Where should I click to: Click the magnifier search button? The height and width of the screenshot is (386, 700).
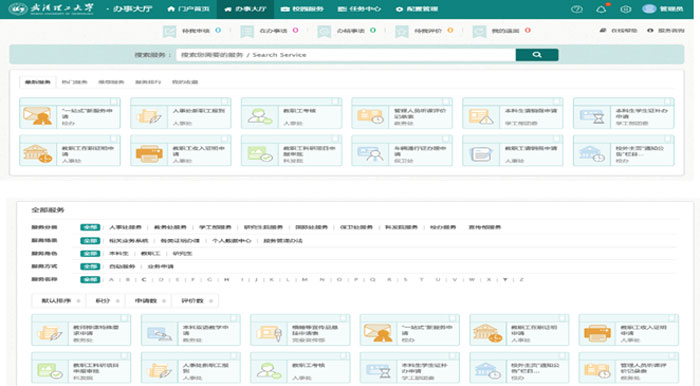[x=537, y=55]
